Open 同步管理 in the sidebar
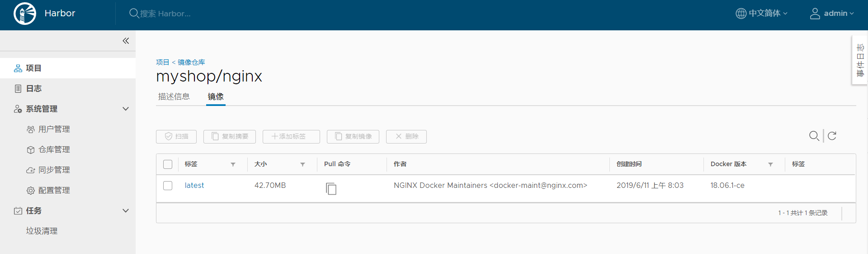The width and height of the screenshot is (868, 254). (x=54, y=170)
